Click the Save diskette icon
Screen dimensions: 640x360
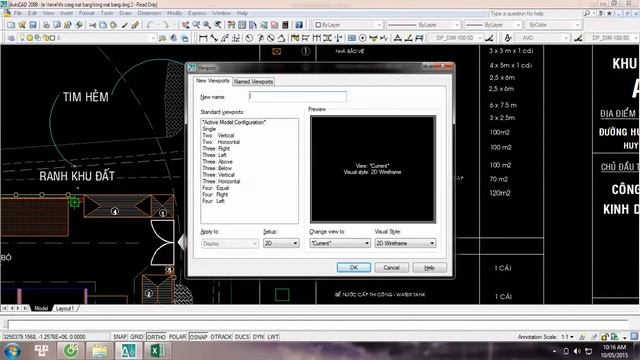pyautogui.click(x=33, y=25)
